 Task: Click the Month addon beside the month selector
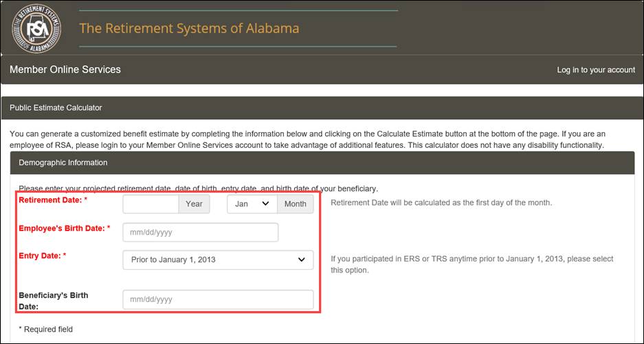(x=295, y=204)
